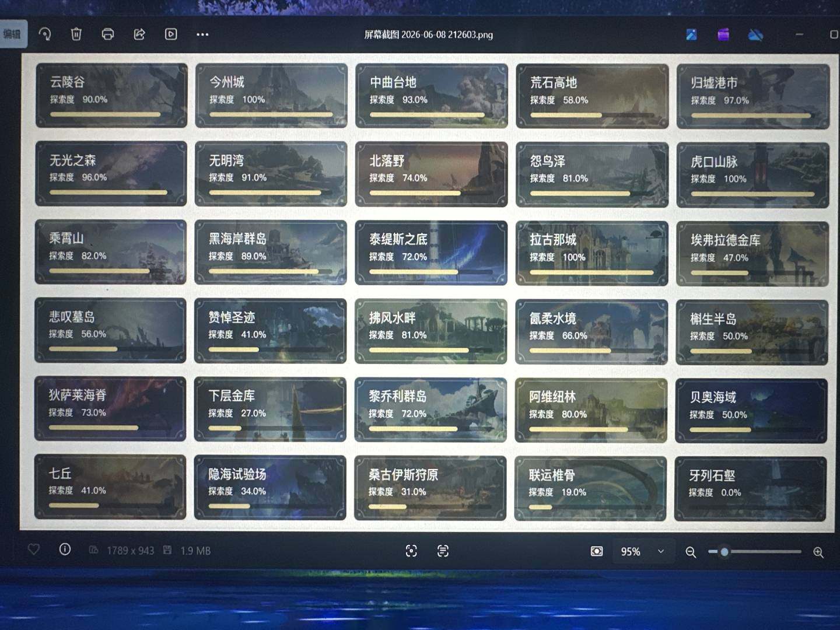Fit image to window using the fit icon

click(597, 551)
